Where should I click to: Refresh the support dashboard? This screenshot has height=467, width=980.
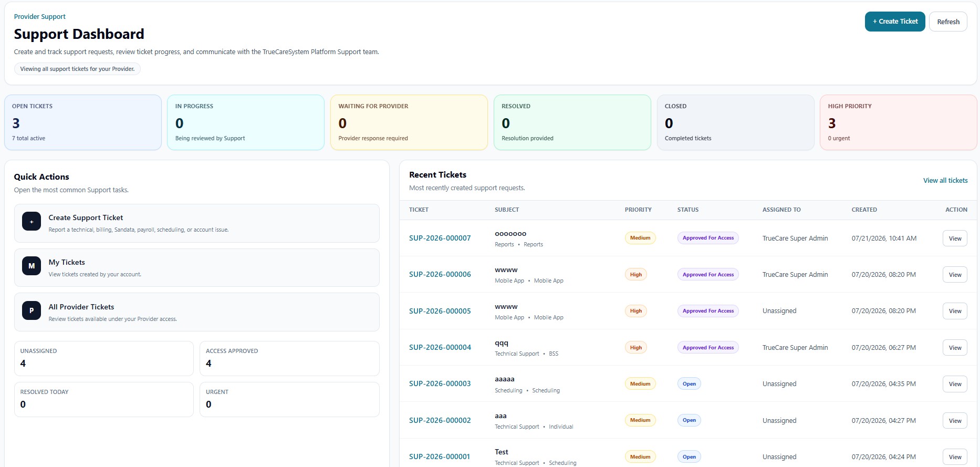pyautogui.click(x=948, y=22)
